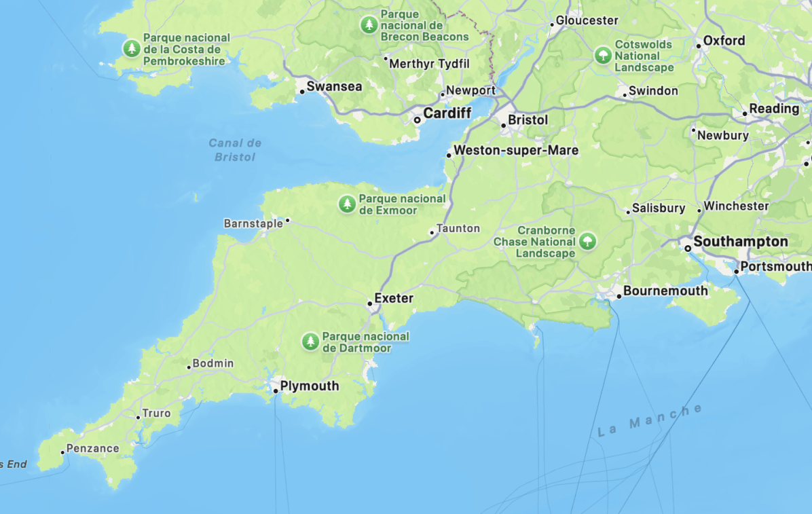Click the La Manche sea label
Image resolution: width=812 pixels, height=514 pixels.
(x=649, y=420)
